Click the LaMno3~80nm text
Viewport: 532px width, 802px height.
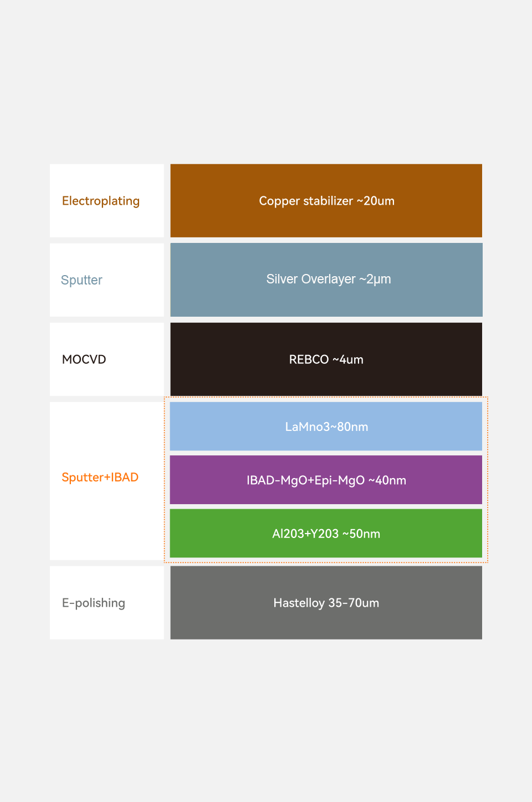326,427
